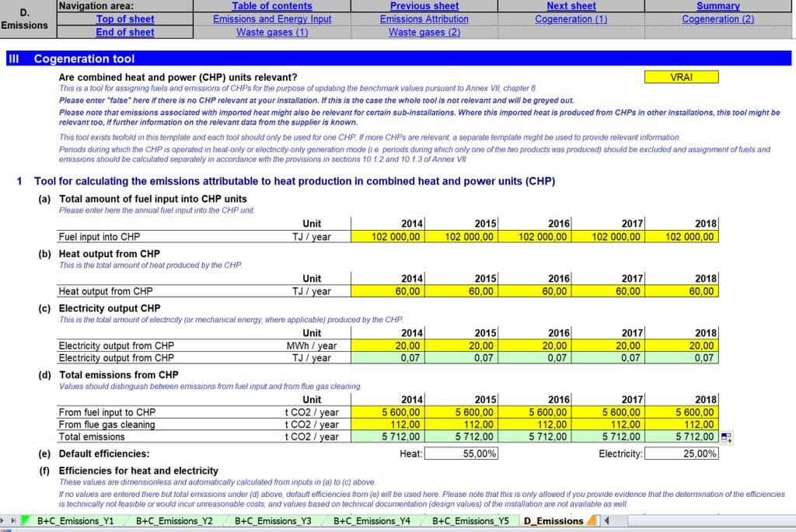Select 2017 Total emissions cell 5 712,00
796x532 pixels.
608,436
